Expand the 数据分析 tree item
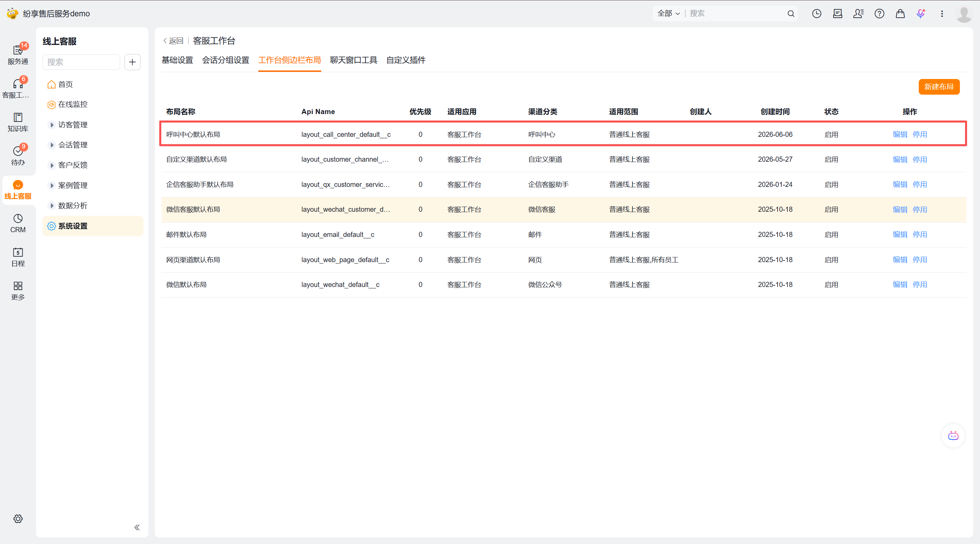This screenshot has width=980, height=544. [52, 206]
